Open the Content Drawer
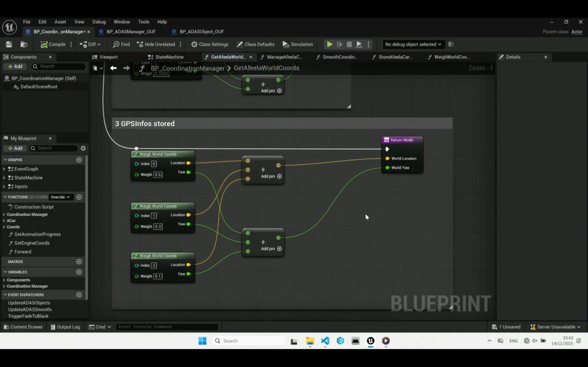The height and width of the screenshot is (367, 588). tap(23, 327)
